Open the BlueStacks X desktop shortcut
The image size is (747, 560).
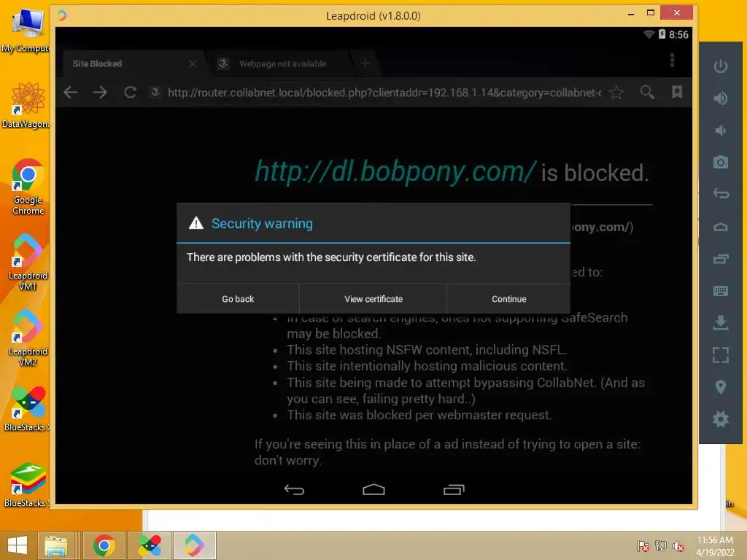(26, 408)
